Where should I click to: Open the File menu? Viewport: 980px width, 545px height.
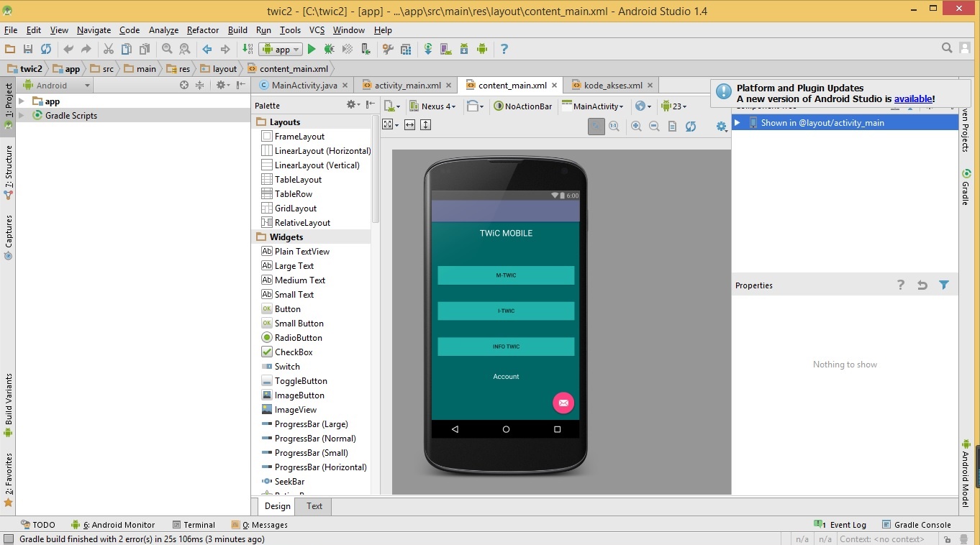coord(11,30)
